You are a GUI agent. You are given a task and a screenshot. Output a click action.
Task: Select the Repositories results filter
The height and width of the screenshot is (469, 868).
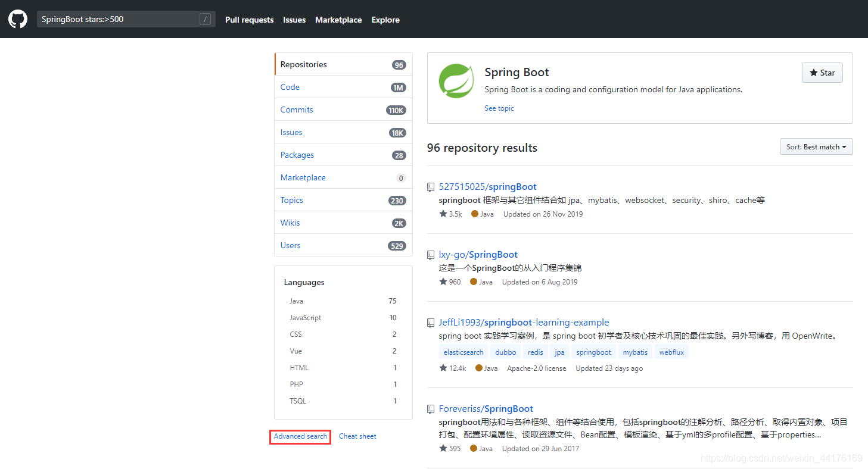343,64
